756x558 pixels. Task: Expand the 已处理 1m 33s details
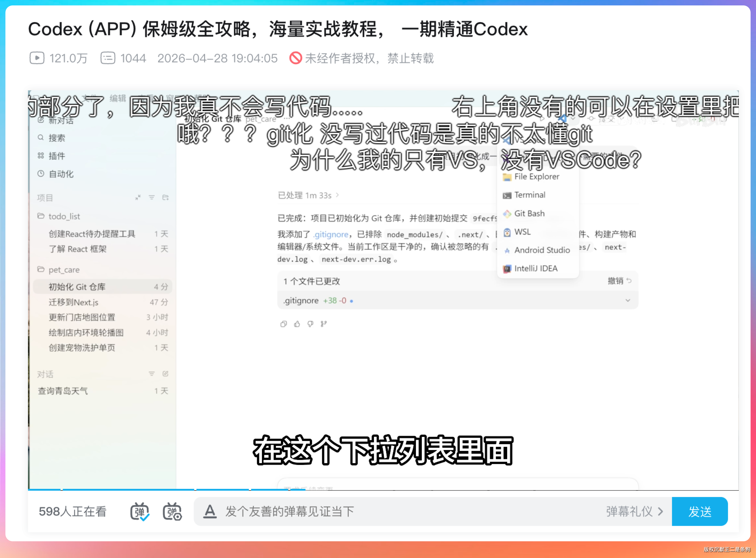(x=308, y=195)
